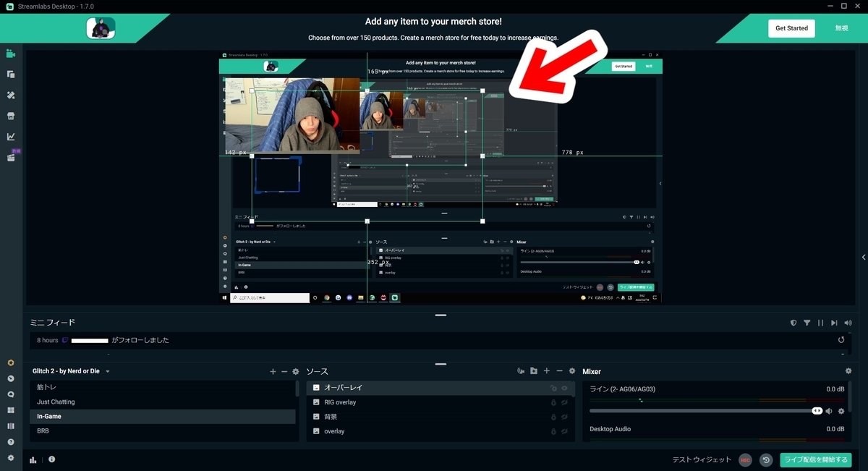The width and height of the screenshot is (868, 471).
Task: Expand the Glitch 2 - by Nerd or Die scene collection dropdown
Action: (x=108, y=371)
